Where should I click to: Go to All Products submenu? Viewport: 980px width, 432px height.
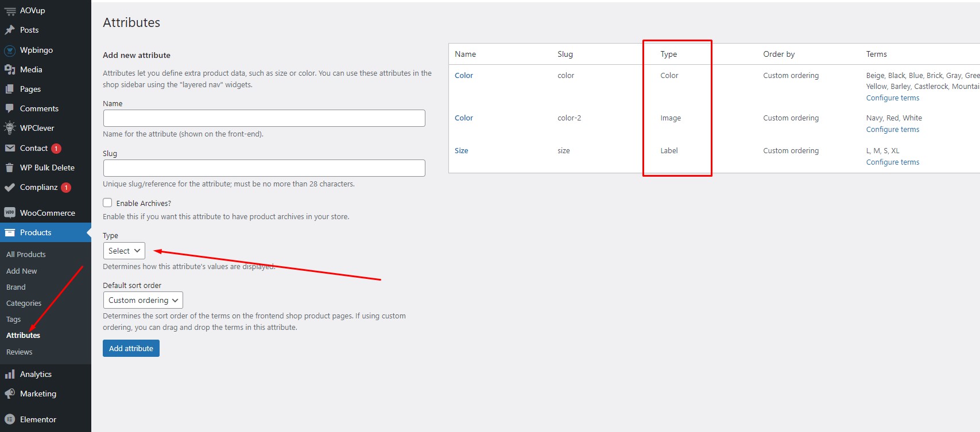[x=26, y=254]
